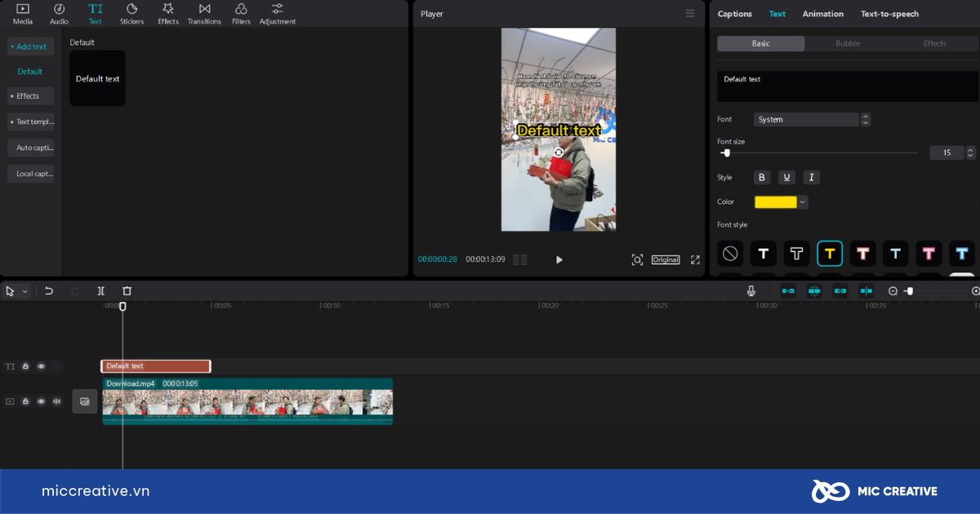Expand the Add text section
Screen dimensions: 980x514
(31, 47)
